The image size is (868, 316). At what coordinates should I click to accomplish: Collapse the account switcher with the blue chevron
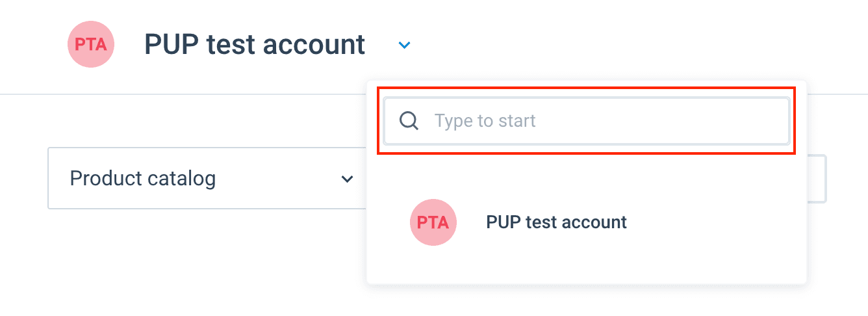pos(404,46)
